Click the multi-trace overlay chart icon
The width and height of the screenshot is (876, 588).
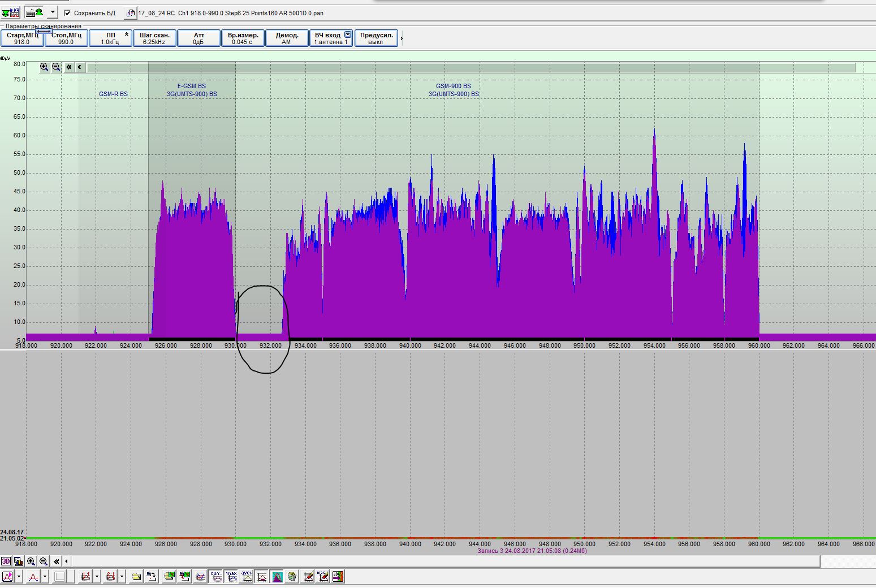[200, 577]
